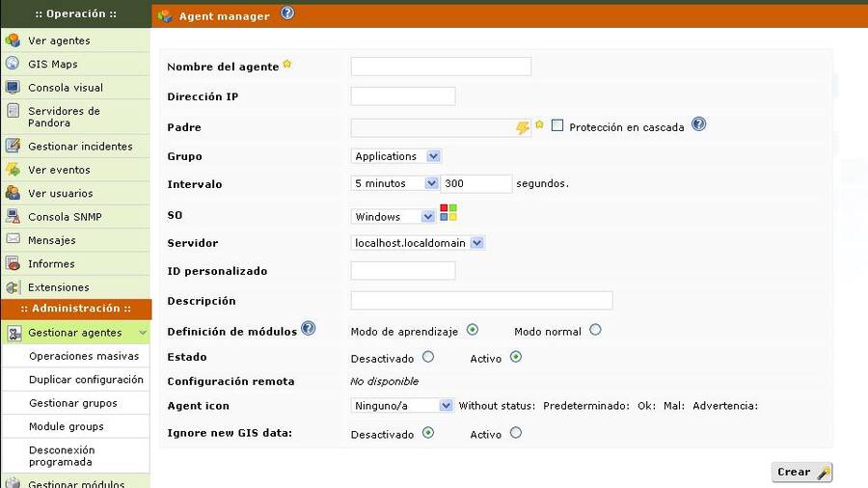Image resolution: width=868 pixels, height=488 pixels.
Task: Click help icon beside Definición de módulos
Action: click(x=309, y=329)
